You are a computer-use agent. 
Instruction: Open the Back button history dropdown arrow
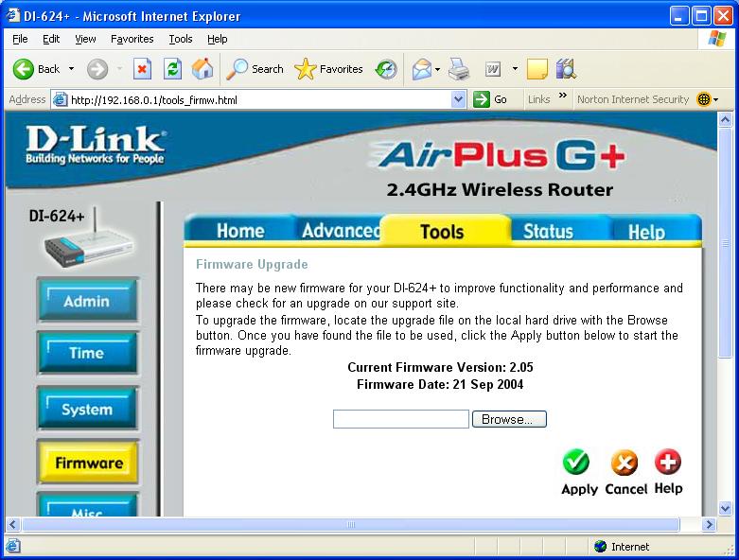pyautogui.click(x=71, y=69)
